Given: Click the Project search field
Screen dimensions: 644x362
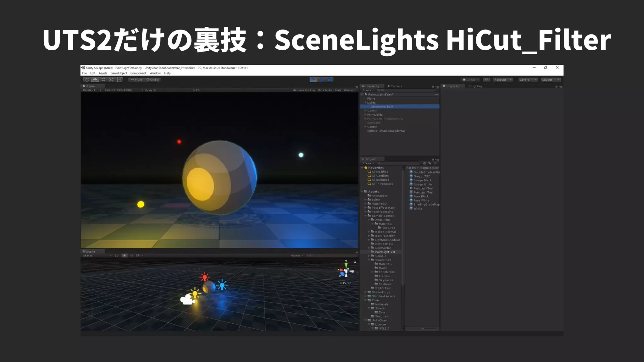Looking at the screenshot, I should (x=399, y=163).
